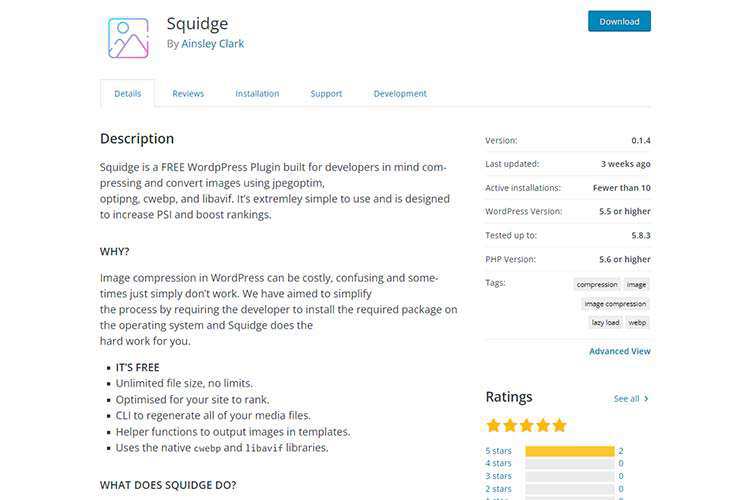The width and height of the screenshot is (750, 500).
Task: Click the lazy load tag
Action: (604, 322)
